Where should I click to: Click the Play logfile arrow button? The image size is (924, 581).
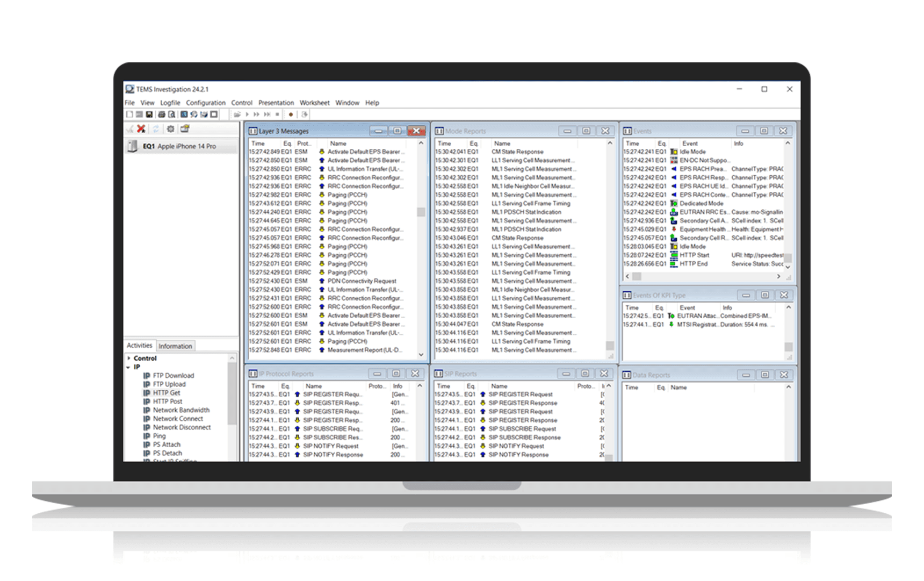click(x=247, y=114)
